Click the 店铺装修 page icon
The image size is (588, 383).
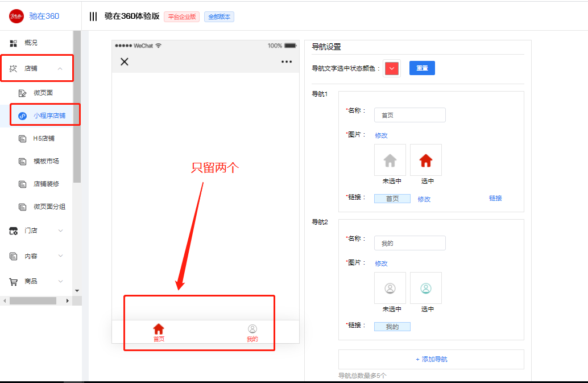tap(23, 184)
